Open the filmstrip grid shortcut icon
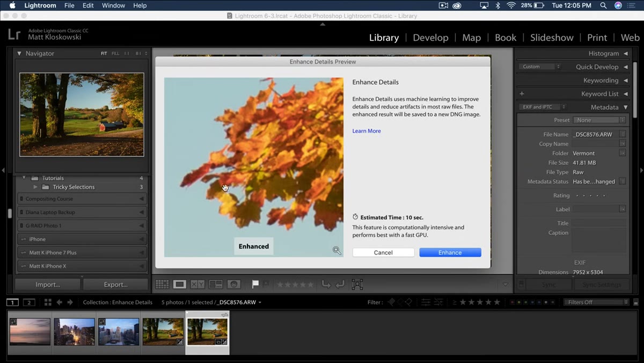Viewport: 644px width, 363px height. 48,302
